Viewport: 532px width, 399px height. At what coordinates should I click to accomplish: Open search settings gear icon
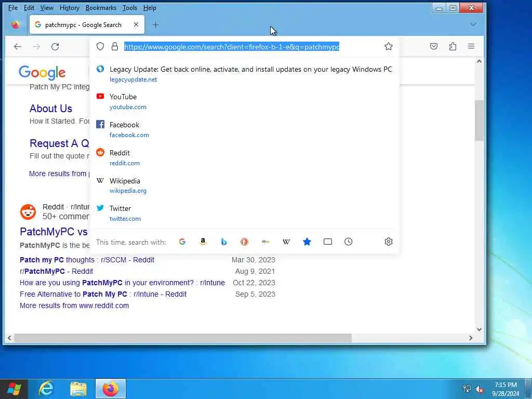pos(389,242)
